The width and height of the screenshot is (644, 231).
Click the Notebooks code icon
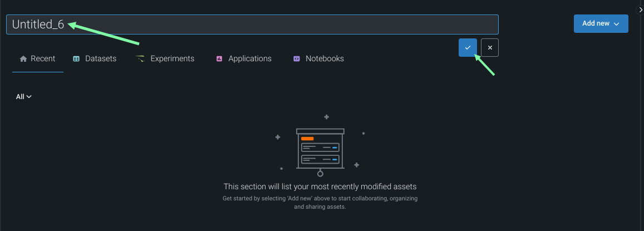[x=297, y=58]
